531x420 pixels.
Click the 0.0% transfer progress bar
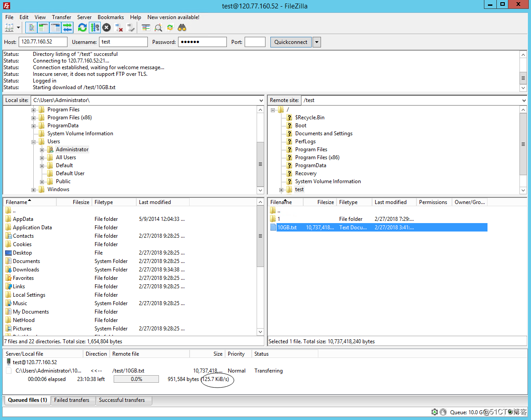(x=136, y=379)
